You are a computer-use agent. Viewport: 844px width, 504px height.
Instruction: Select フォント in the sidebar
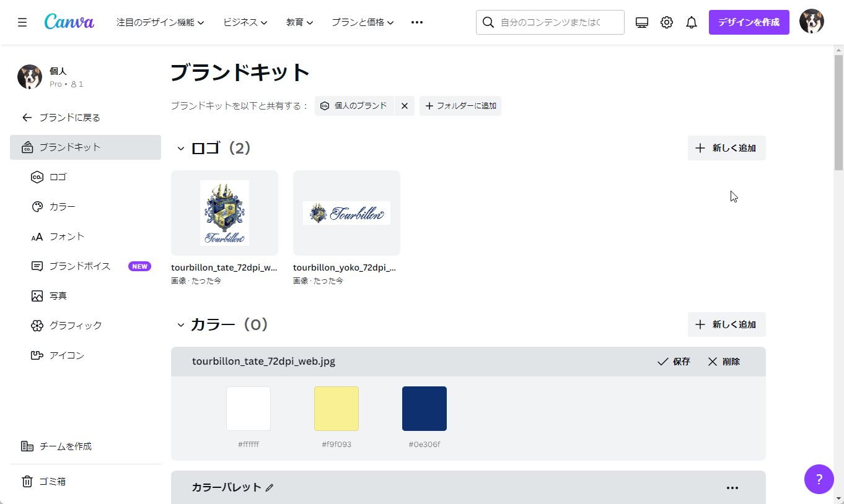tap(66, 237)
